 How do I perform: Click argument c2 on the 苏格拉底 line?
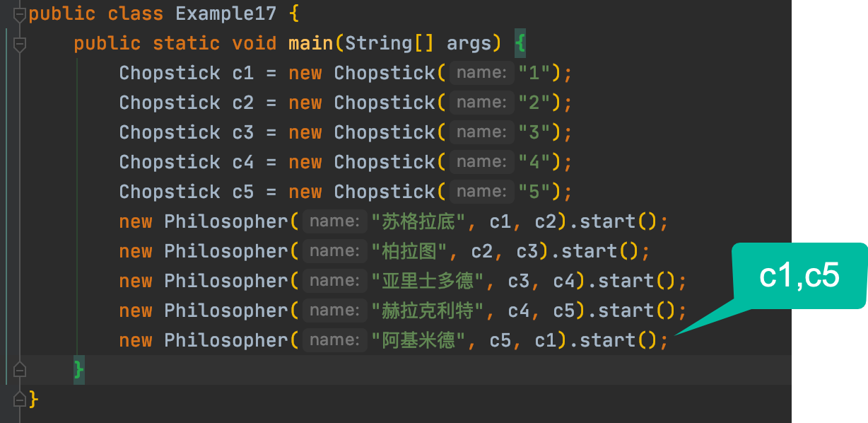point(546,221)
